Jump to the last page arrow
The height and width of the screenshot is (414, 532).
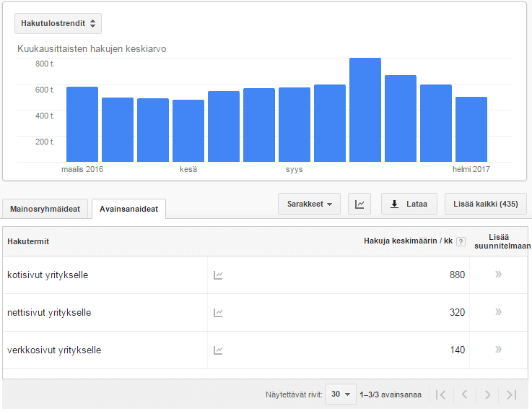511,394
